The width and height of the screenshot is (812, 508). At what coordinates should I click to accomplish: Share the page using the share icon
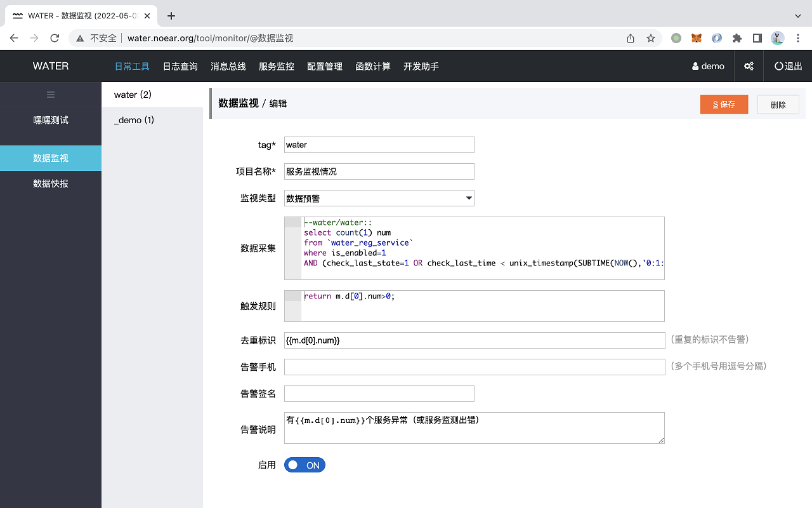click(631, 38)
